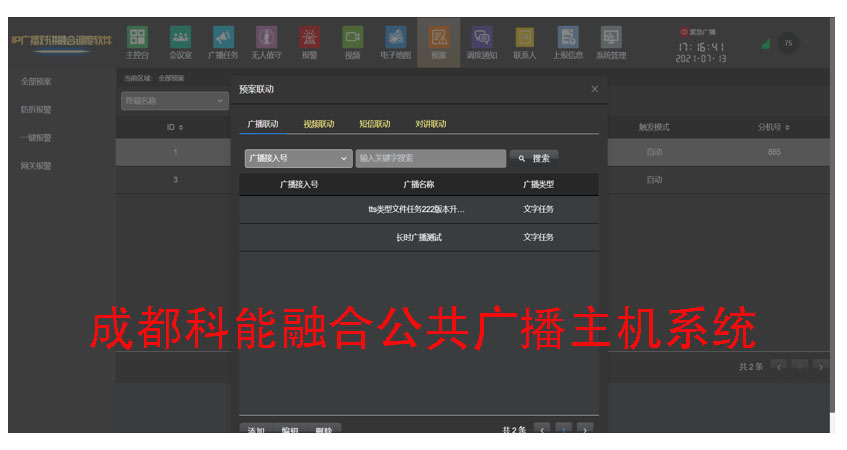This screenshot has height=450, width=847.
Task: Select page 1 in background table pagination
Action: [x=799, y=367]
